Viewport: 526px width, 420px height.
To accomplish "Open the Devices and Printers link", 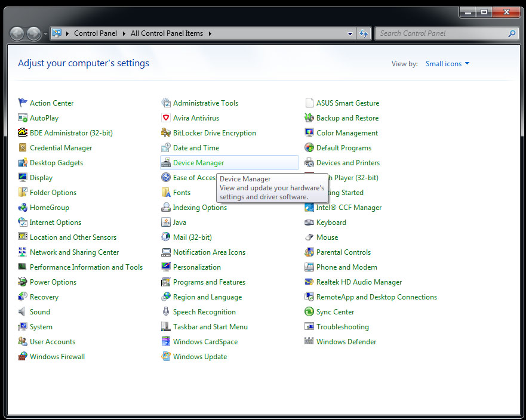I will click(x=348, y=162).
